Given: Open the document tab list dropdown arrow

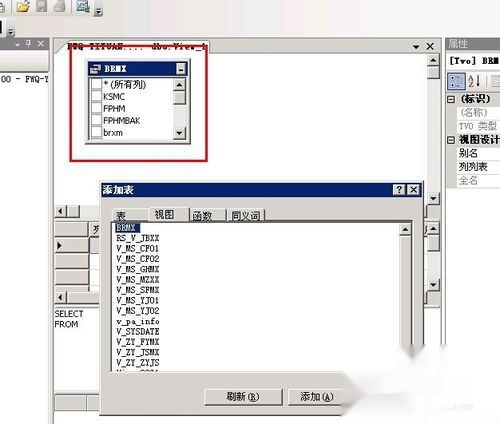Looking at the screenshot, I should [x=416, y=47].
